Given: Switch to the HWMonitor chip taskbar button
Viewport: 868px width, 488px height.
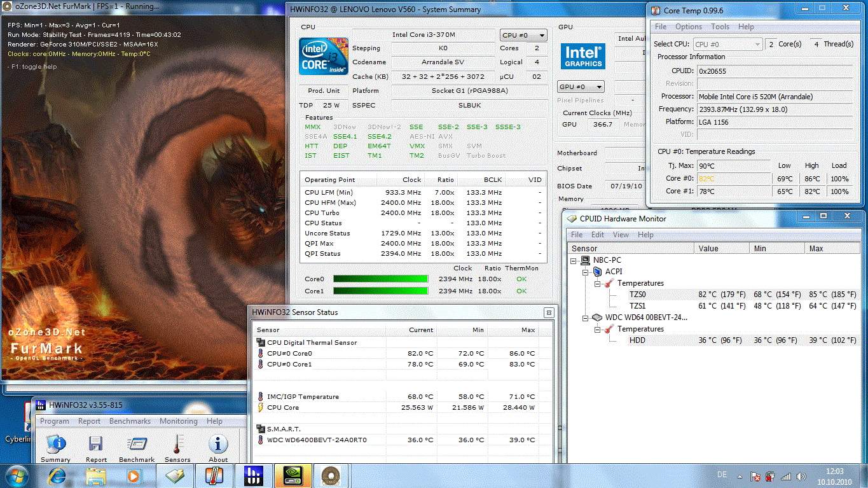Looking at the screenshot, I should pyautogui.click(x=175, y=475).
